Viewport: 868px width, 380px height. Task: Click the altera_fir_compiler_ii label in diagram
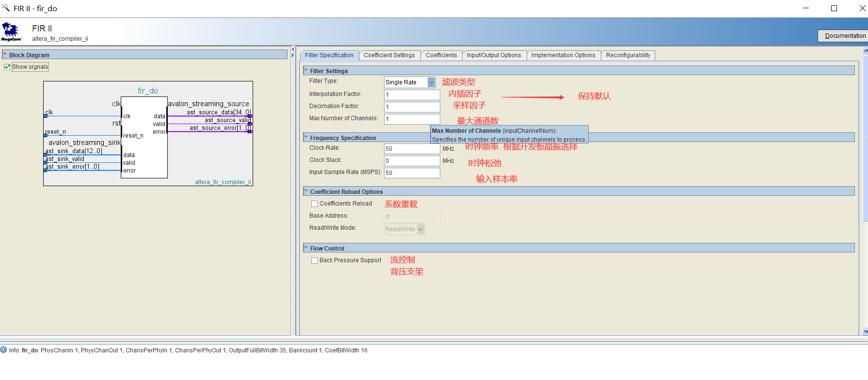tap(223, 182)
